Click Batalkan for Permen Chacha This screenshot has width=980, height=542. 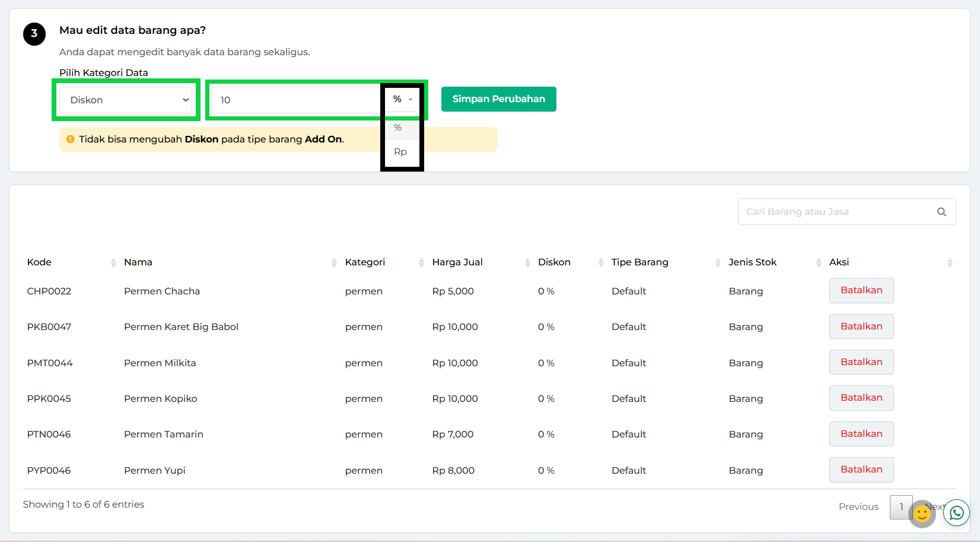(x=861, y=290)
